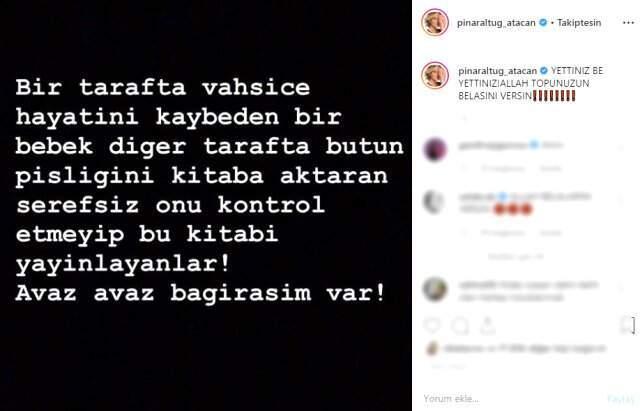Image resolution: width=640 pixels, height=411 pixels.
Task: Open pinaraltug_atacan profile from post header
Action: coord(496,23)
